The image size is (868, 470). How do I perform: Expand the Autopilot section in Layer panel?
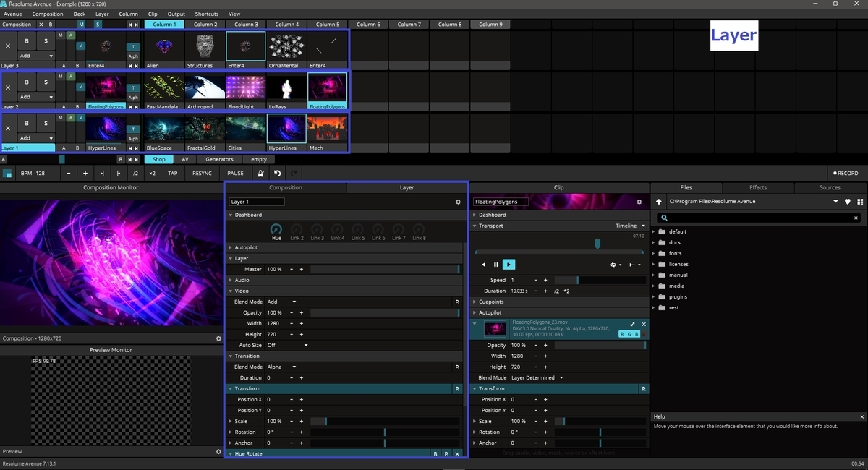[231, 247]
